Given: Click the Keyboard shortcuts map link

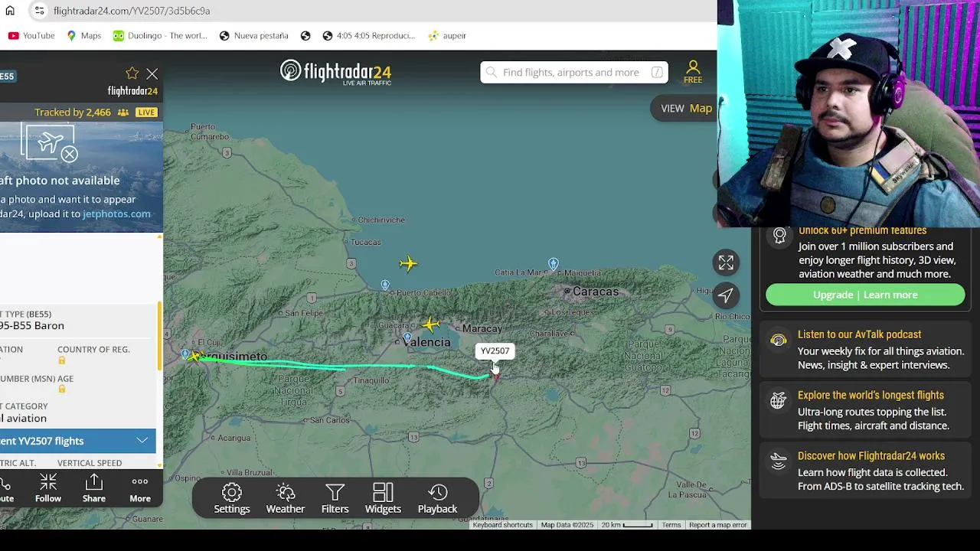Looking at the screenshot, I should [x=502, y=525].
